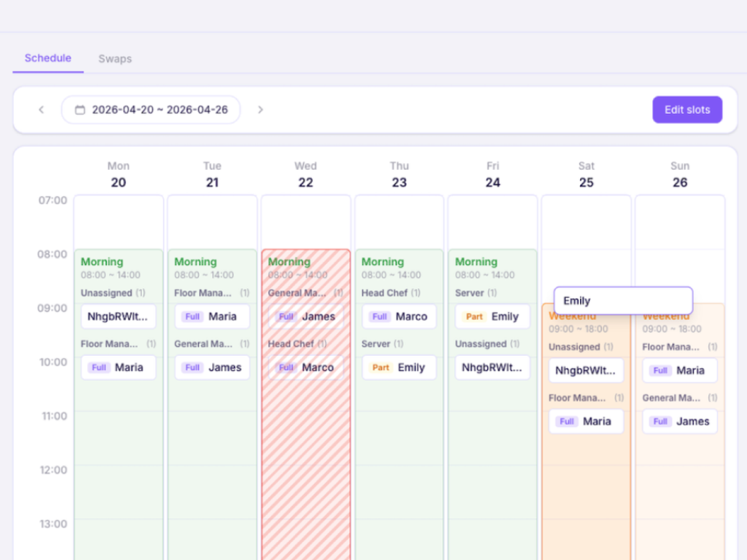Click the Edit slots button
The height and width of the screenshot is (560, 747).
[687, 110]
